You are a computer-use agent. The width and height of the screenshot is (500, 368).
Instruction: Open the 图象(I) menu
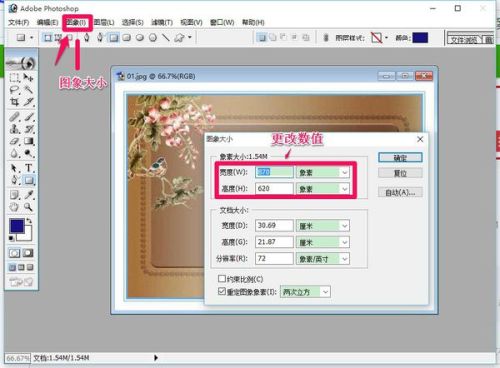(76, 22)
